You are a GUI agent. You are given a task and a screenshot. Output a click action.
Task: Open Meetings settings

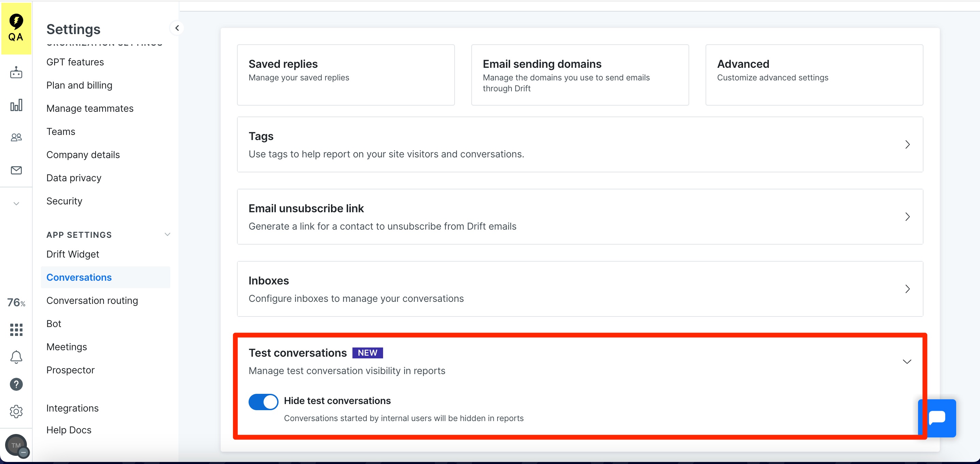67,347
